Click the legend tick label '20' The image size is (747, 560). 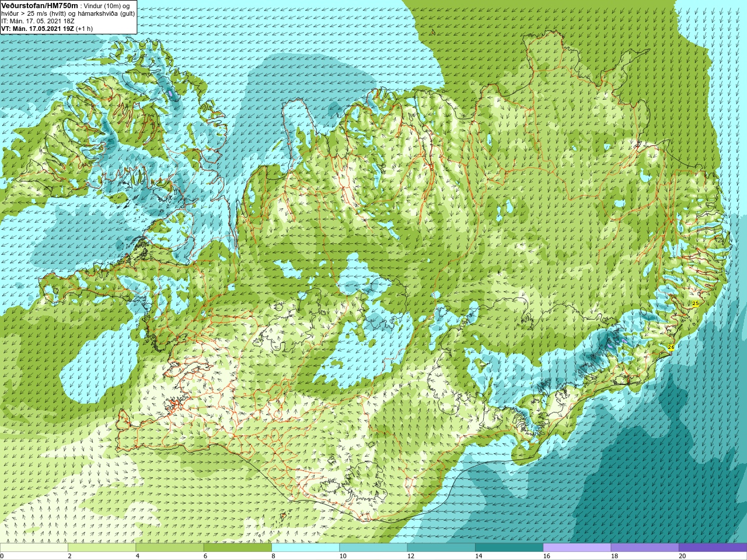click(x=682, y=556)
